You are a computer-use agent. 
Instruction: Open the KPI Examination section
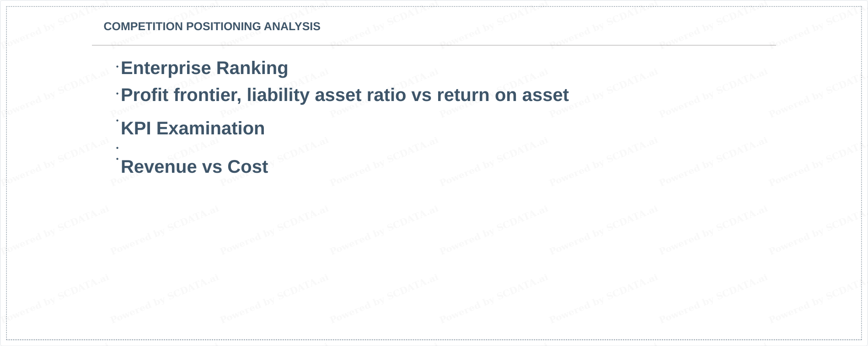pos(193,128)
